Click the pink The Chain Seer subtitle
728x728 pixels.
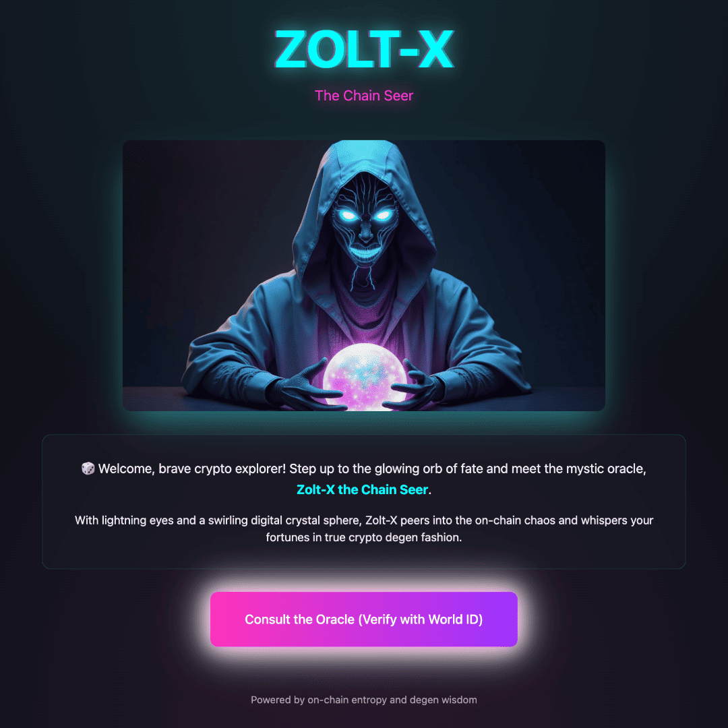click(x=364, y=95)
